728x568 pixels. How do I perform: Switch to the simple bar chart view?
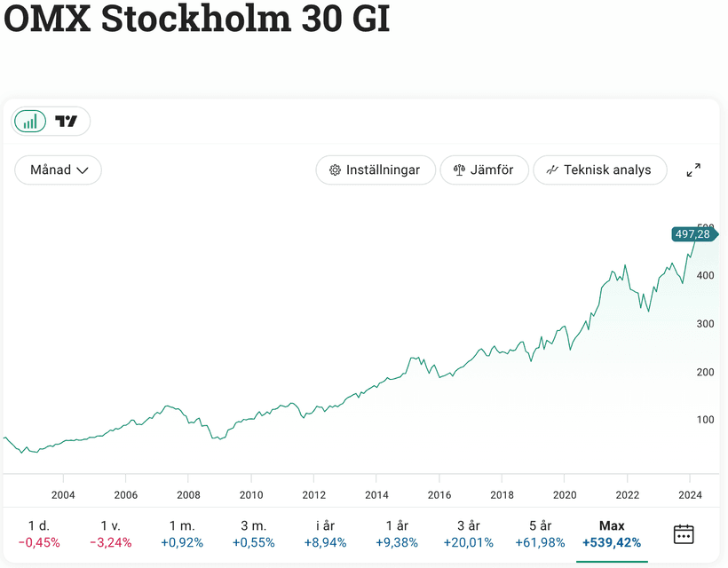coord(31,122)
